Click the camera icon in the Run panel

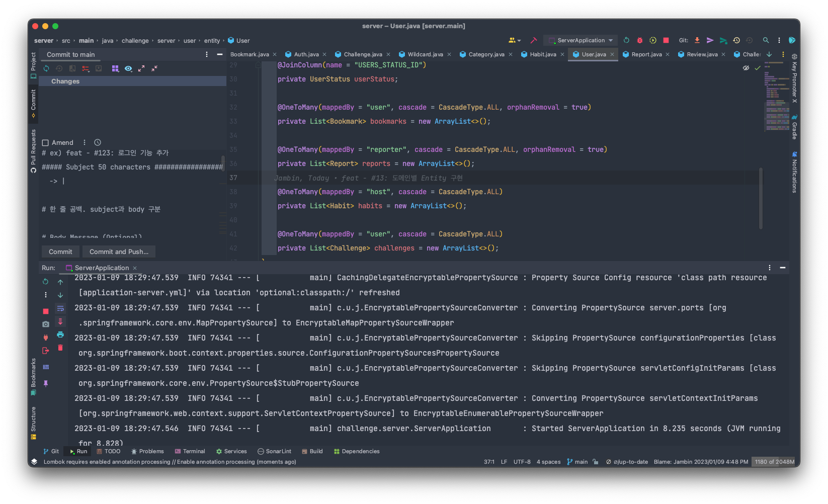pyautogui.click(x=46, y=324)
